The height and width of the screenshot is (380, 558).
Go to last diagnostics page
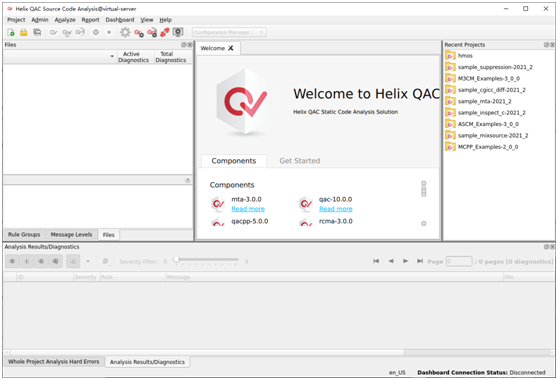tap(420, 261)
